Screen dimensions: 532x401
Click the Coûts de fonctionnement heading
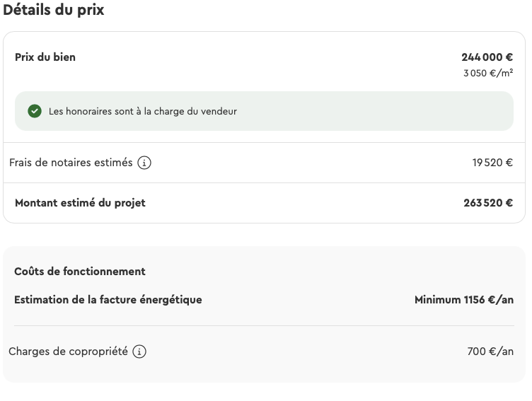click(80, 272)
